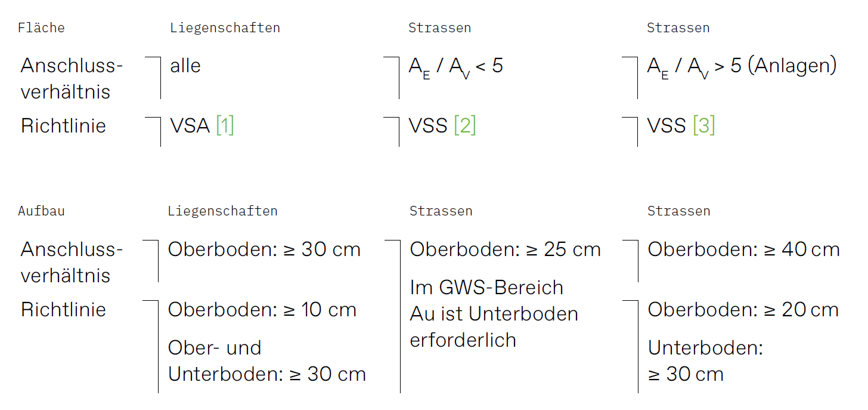Click the 'A_E / A_V < 5' ratio

pos(455,67)
